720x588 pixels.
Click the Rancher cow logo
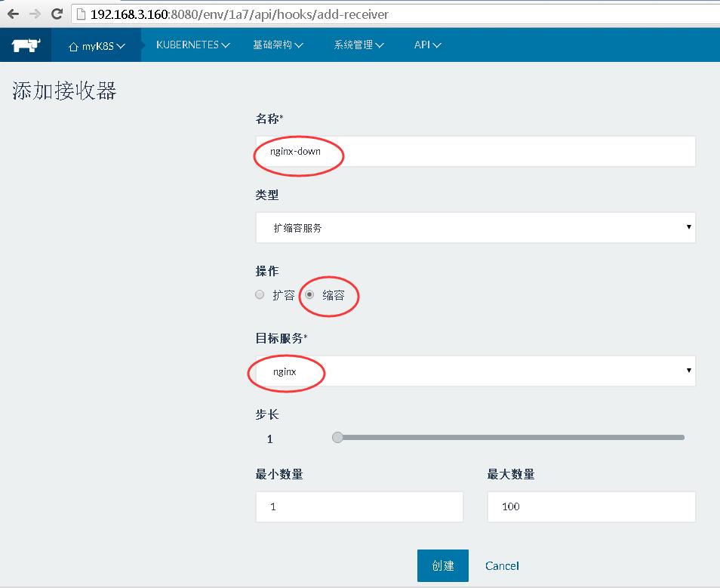26,45
